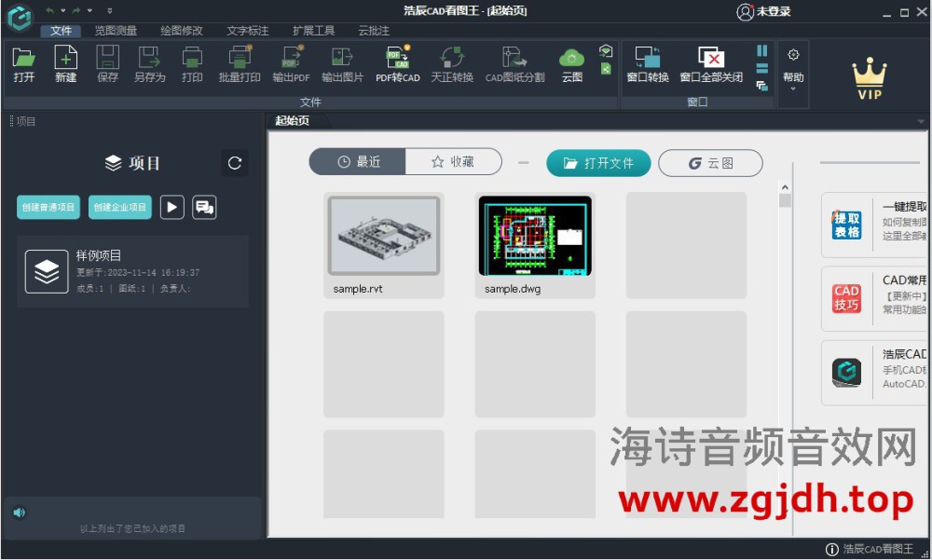
Task: Switch to the 文件 ribbon tab
Action: pyautogui.click(x=61, y=31)
